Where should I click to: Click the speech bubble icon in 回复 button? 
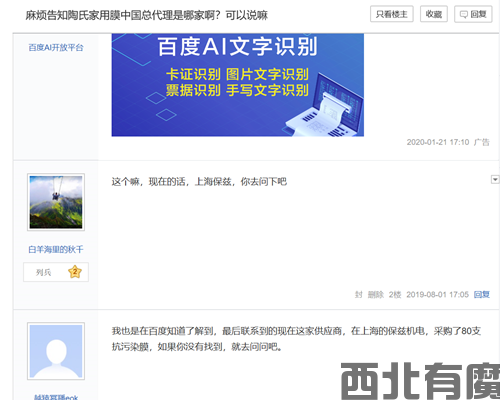[464, 14]
